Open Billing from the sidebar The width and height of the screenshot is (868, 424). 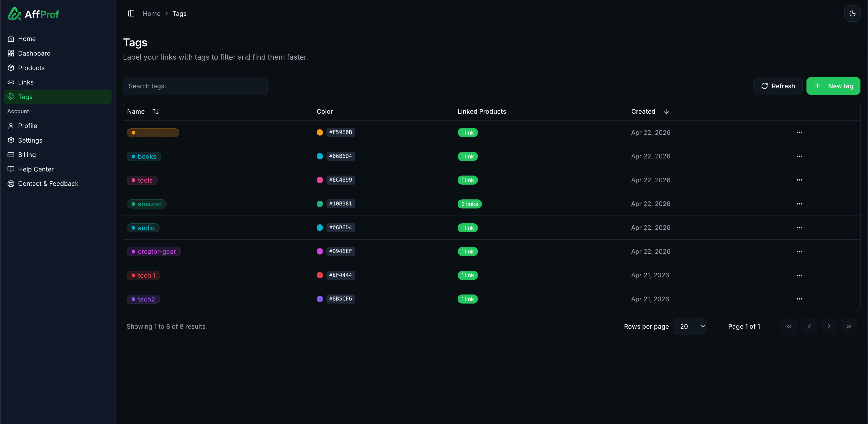[27, 155]
